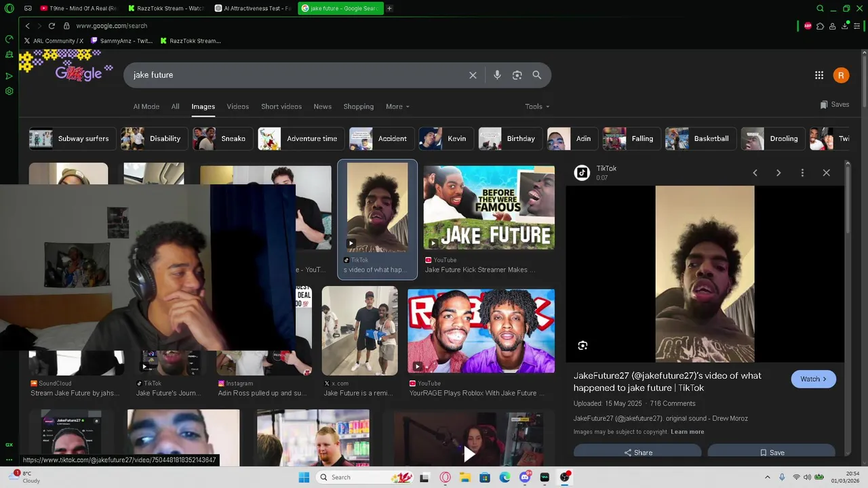This screenshot has height=488, width=868.
Task: Close the image preview panel
Action: click(826, 173)
